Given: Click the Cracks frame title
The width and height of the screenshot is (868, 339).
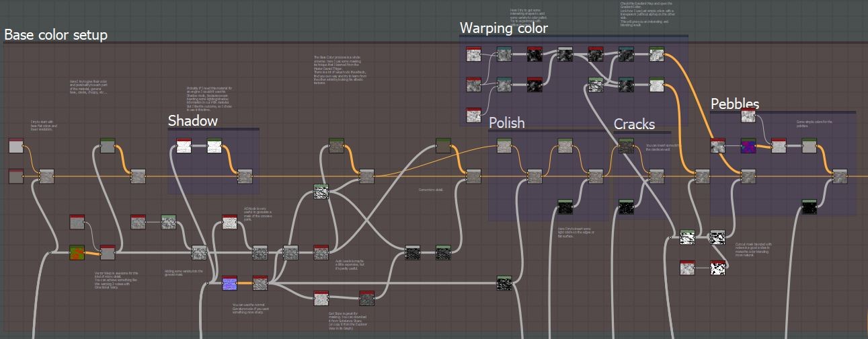Looking at the screenshot, I should click(634, 124).
